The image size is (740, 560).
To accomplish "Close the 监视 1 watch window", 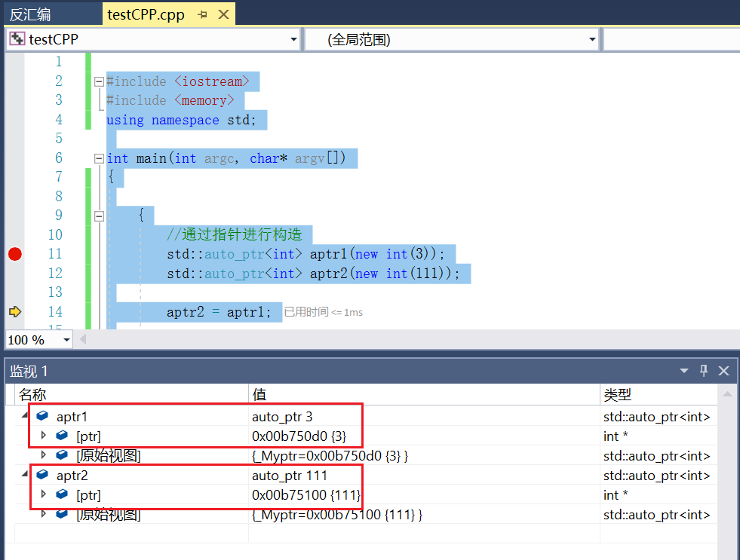I will [723, 370].
